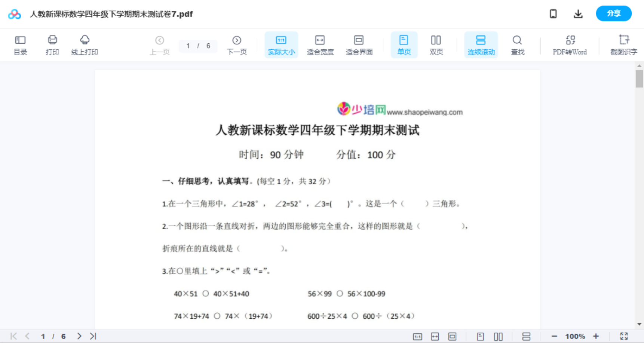
Task: Go to 下一页 next page
Action: click(x=237, y=45)
